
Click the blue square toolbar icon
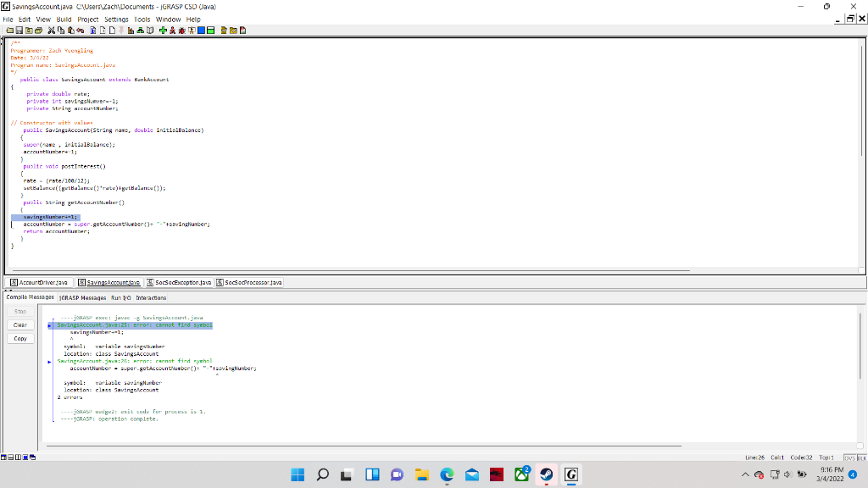(201, 30)
